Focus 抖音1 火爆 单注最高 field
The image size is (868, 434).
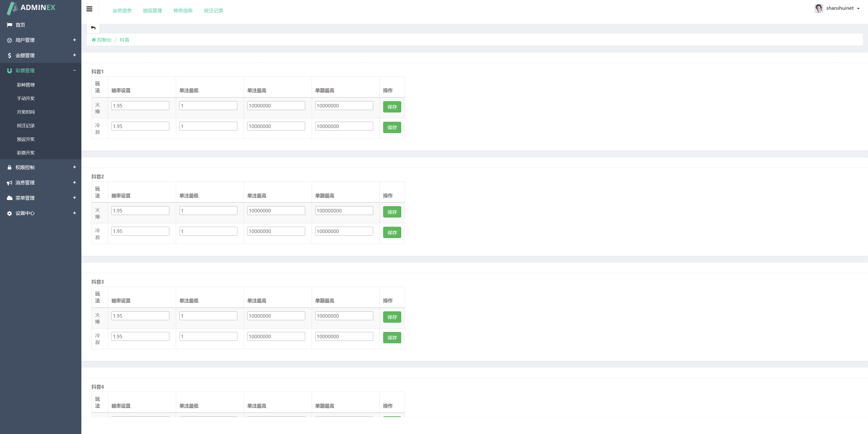point(276,105)
